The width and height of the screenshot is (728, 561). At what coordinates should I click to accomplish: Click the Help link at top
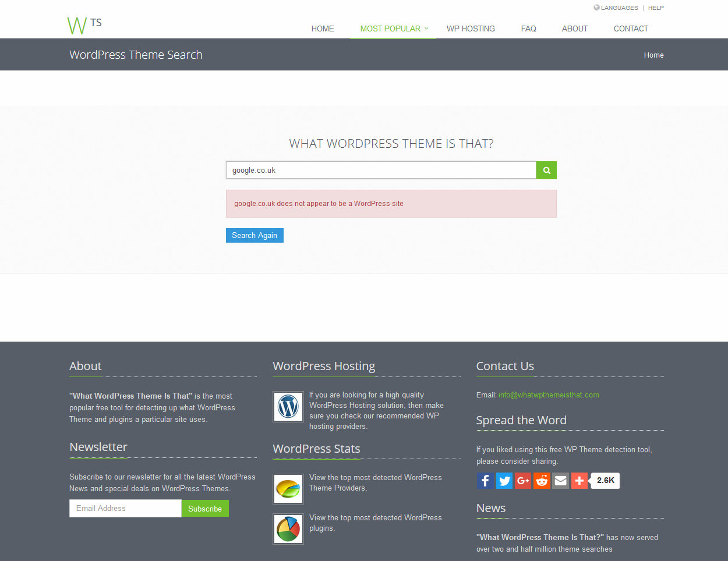(656, 8)
